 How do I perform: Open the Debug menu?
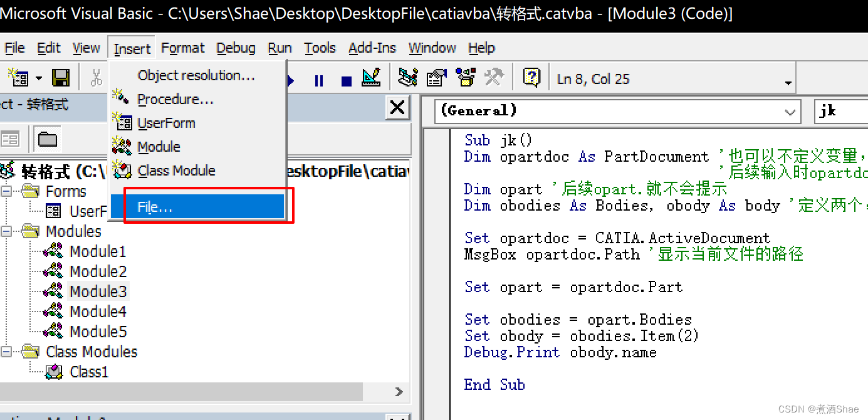coord(236,48)
